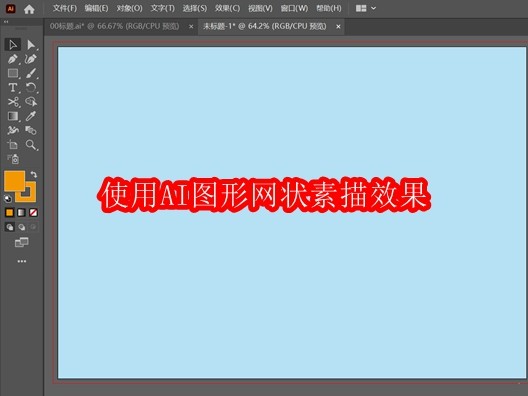Expand arrange documents dropdown arrow

click(373, 8)
